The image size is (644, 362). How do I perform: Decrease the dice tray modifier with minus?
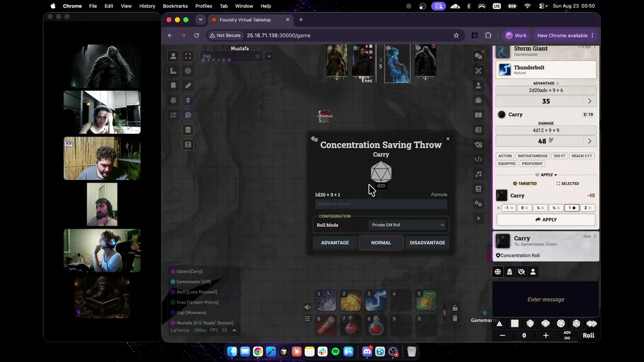503,335
